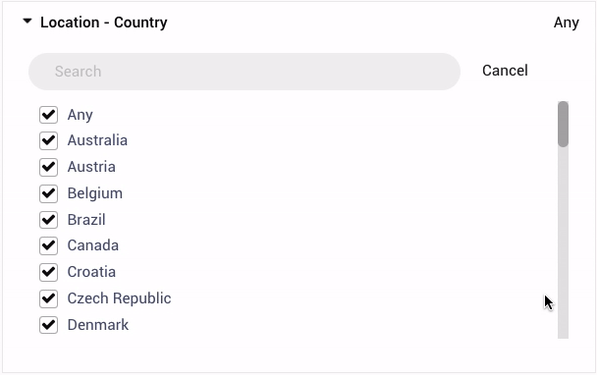Select the Denmark country label
Screen dimensions: 597x375
point(98,325)
